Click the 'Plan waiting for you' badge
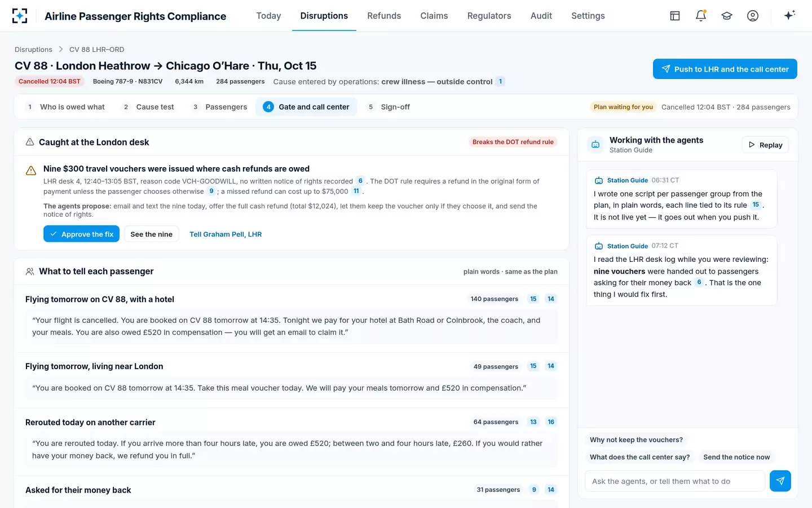 [623, 107]
